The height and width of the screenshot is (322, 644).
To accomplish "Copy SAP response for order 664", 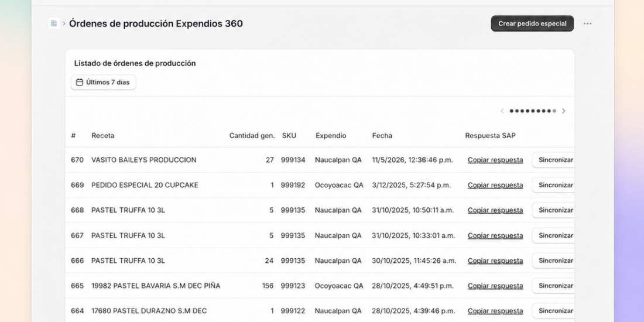I will click(495, 311).
